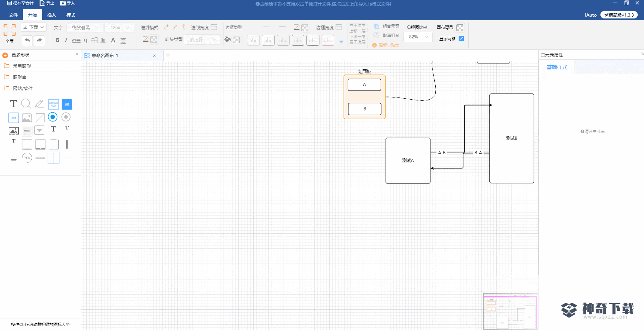644x330 pixels.
Task: Open the 基础样式 properties tab
Action: tap(557, 67)
